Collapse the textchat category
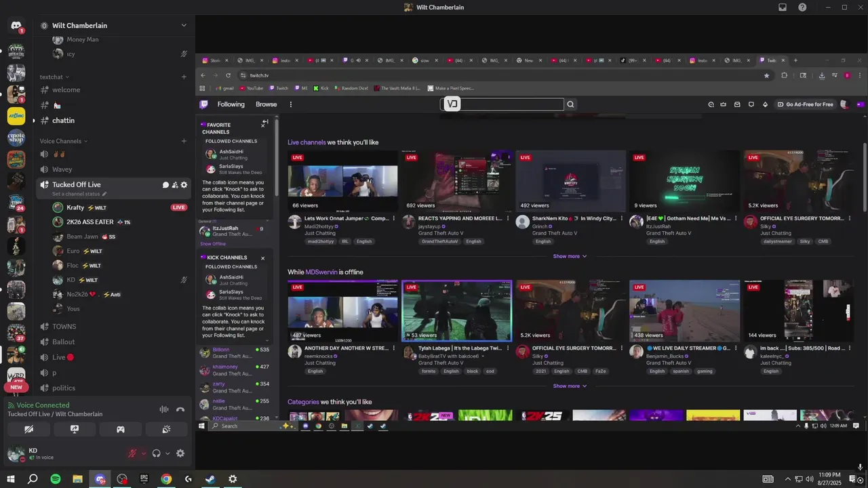Viewport: 868px width, 488px height. point(54,77)
